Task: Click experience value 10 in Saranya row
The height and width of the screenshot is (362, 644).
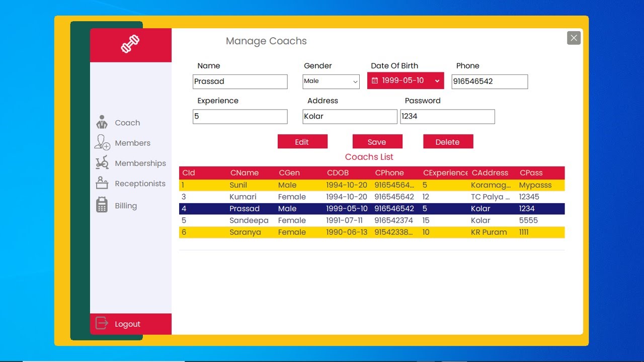Action: [x=445, y=232]
